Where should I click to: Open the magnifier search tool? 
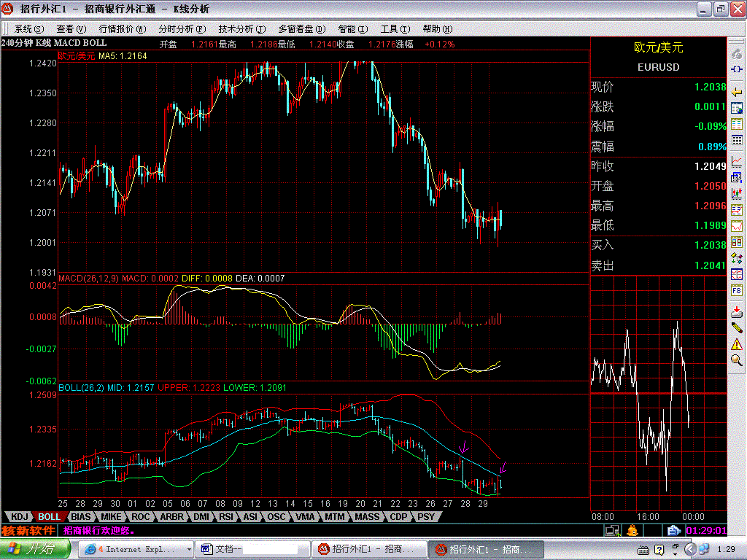coord(737,360)
